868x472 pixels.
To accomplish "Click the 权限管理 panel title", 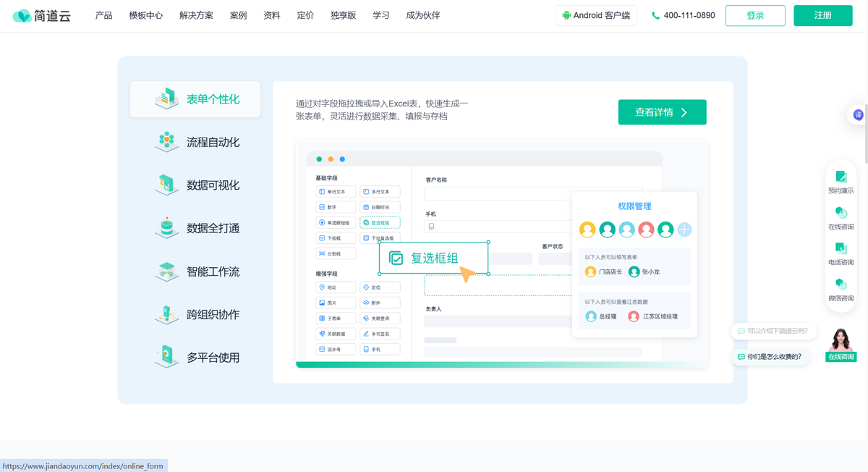I will point(634,206).
